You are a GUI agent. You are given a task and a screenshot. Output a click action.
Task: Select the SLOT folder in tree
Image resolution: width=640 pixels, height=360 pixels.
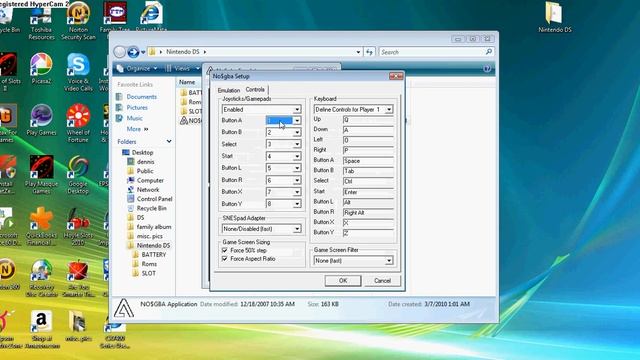tap(149, 273)
